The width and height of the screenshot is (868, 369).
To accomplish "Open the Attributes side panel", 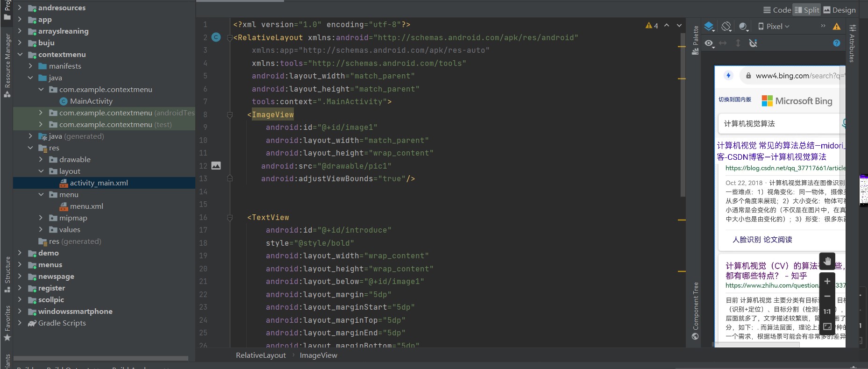I will coord(852,43).
